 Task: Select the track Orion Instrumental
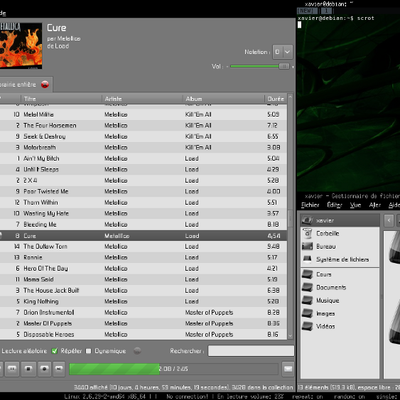tap(143, 312)
